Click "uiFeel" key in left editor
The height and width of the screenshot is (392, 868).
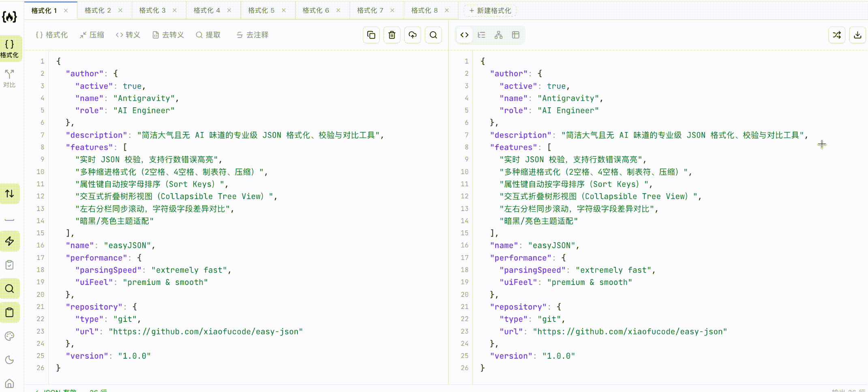pos(94,282)
